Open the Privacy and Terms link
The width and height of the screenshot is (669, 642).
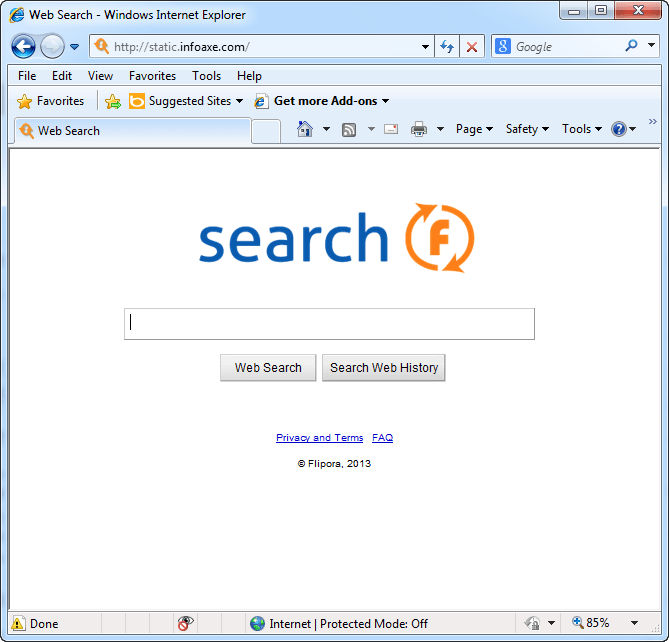coord(320,438)
